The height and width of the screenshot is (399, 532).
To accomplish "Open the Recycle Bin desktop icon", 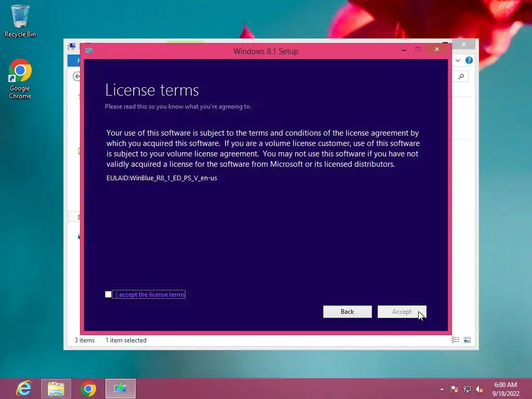I will (20, 21).
